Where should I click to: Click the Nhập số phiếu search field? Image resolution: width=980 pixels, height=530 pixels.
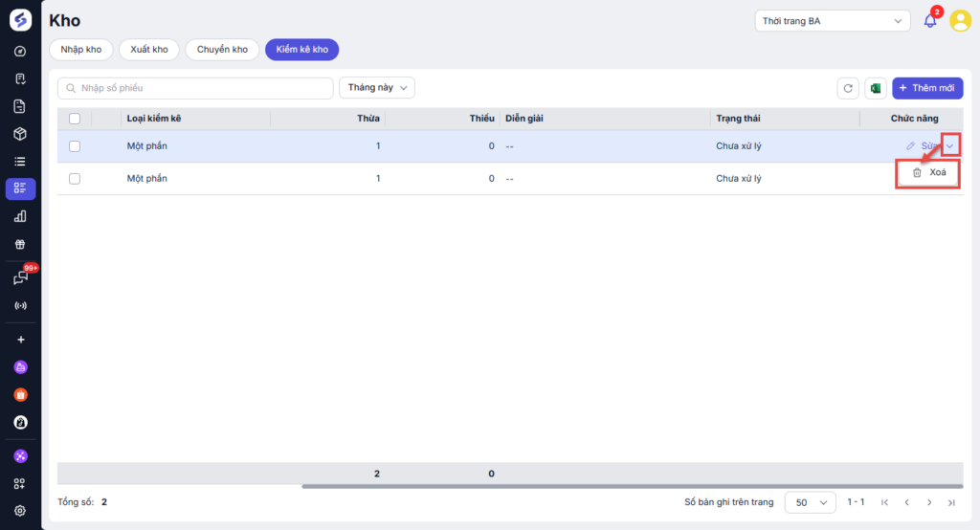click(x=195, y=88)
